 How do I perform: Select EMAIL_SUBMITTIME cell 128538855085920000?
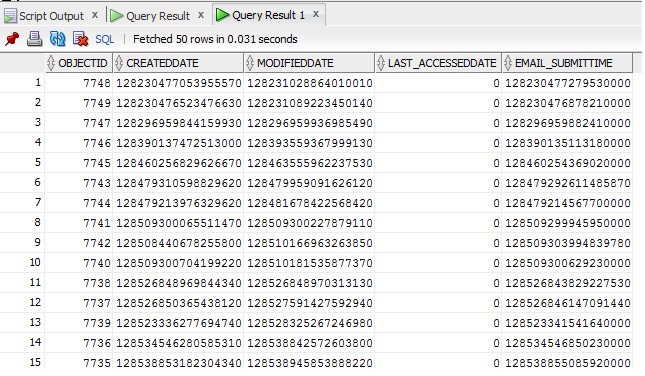point(568,363)
